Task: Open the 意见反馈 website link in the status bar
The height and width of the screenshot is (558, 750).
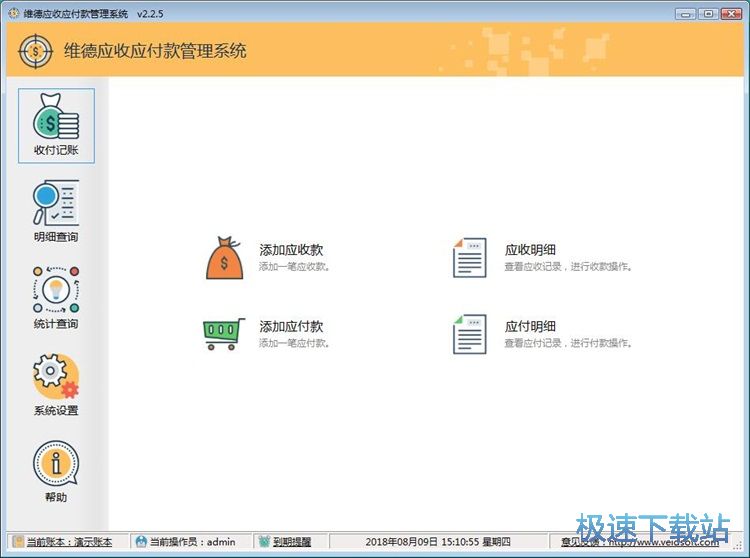Action: click(x=640, y=542)
